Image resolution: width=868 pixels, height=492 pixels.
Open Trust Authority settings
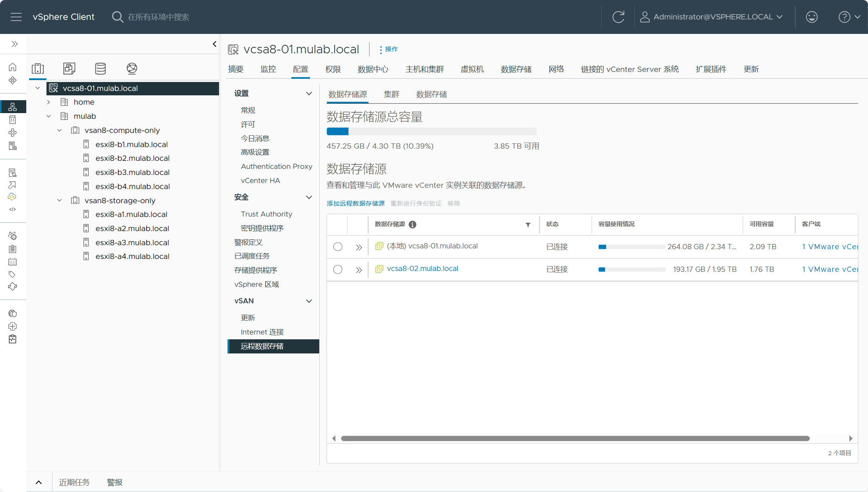pyautogui.click(x=266, y=214)
